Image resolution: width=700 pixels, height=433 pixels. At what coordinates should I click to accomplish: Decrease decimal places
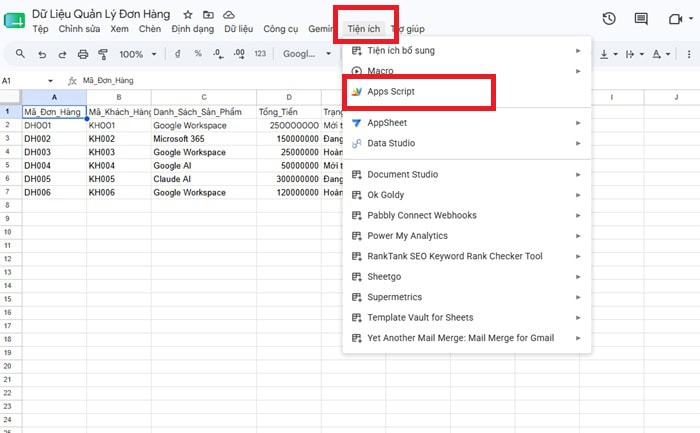[x=218, y=54]
